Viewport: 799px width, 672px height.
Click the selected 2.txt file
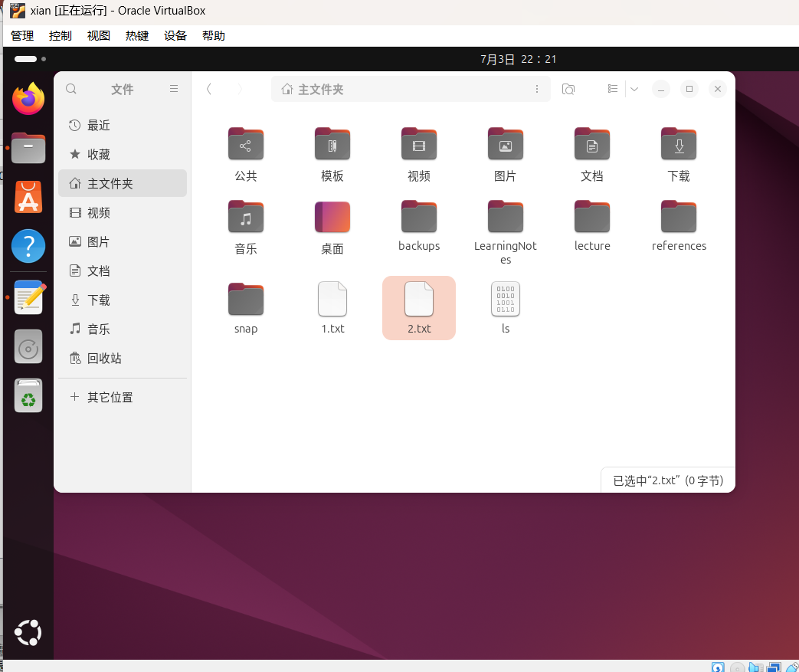pos(419,308)
